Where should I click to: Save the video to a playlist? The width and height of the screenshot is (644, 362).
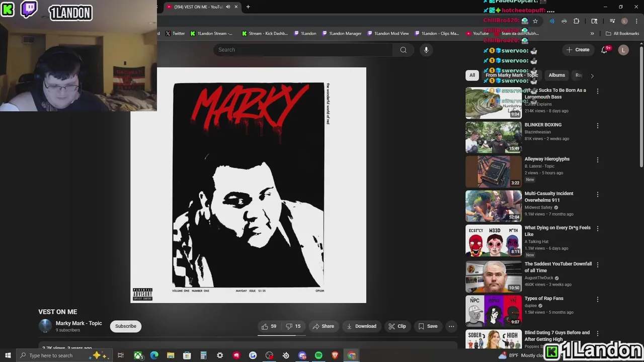point(428,326)
